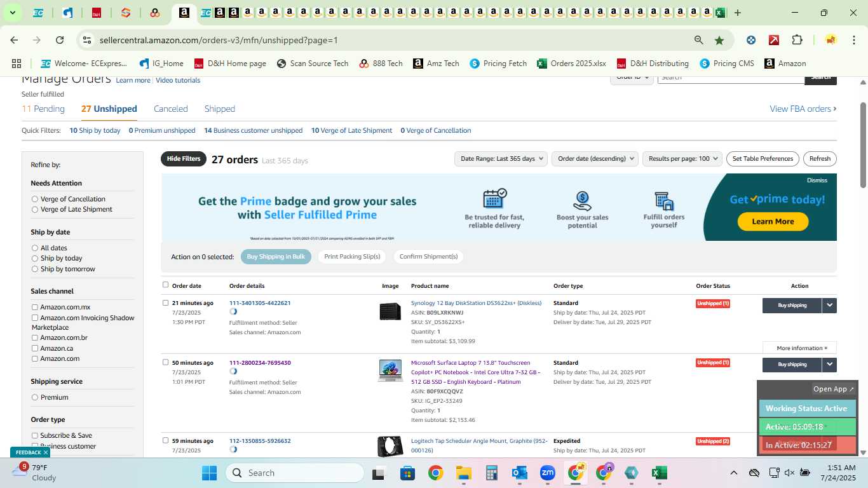The width and height of the screenshot is (868, 488).
Task: Select Premium shipping service radio
Action: pos(35,397)
